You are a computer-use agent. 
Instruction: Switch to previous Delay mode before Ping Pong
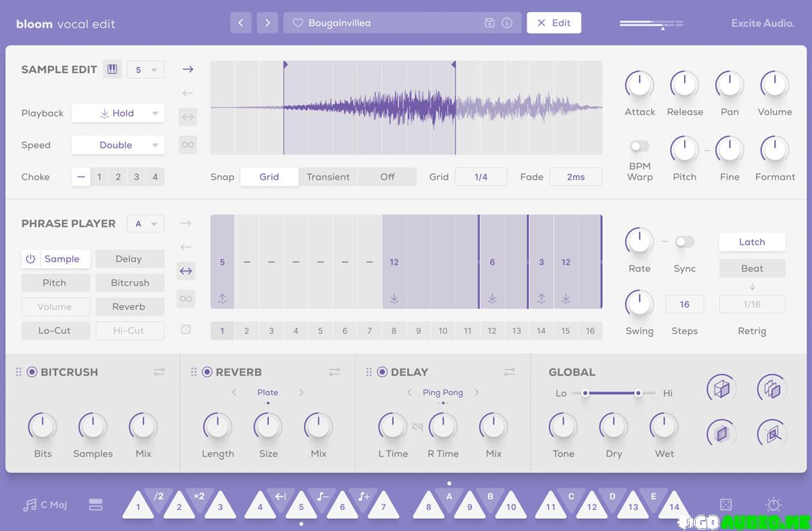tap(409, 392)
